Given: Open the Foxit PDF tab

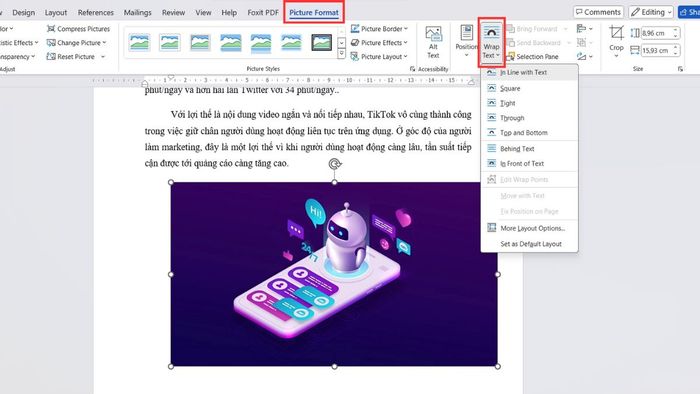Looking at the screenshot, I should click(x=263, y=12).
